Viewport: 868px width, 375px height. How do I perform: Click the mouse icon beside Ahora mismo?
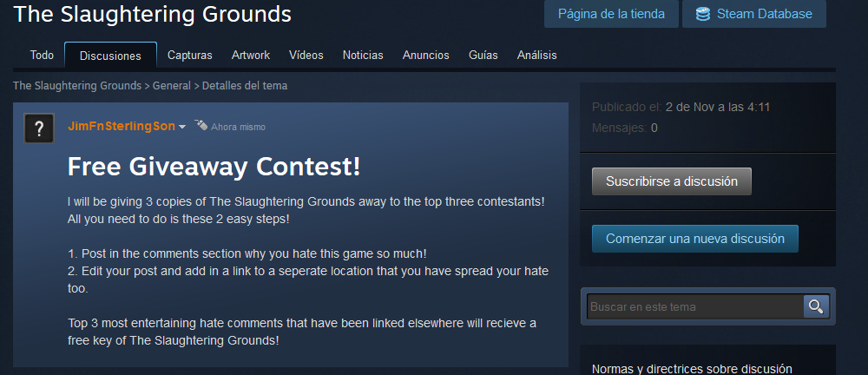tap(201, 125)
